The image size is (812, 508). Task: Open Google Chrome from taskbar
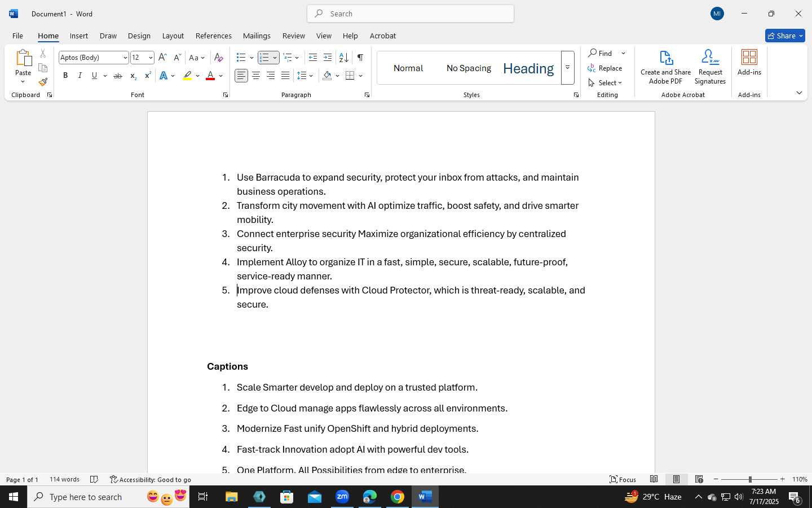tap(398, 497)
